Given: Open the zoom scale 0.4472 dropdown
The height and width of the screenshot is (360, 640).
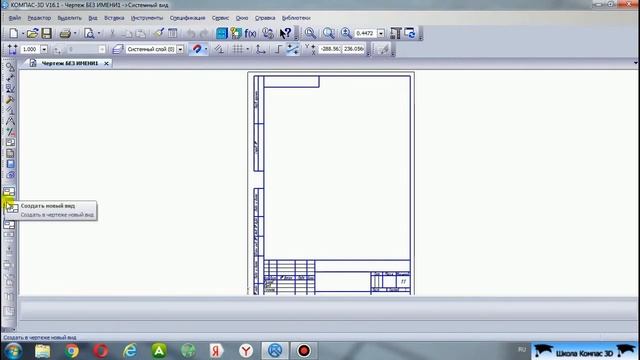Looking at the screenshot, I should point(381,33).
